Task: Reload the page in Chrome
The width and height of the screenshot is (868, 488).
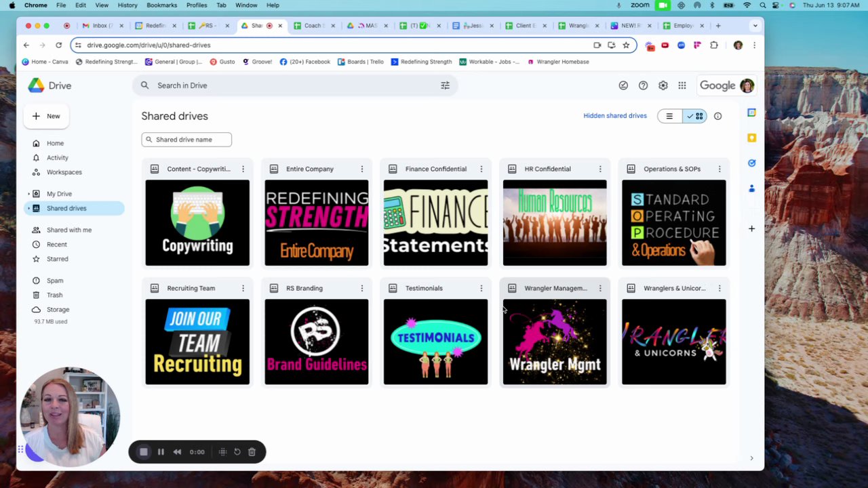Action: 59,45
